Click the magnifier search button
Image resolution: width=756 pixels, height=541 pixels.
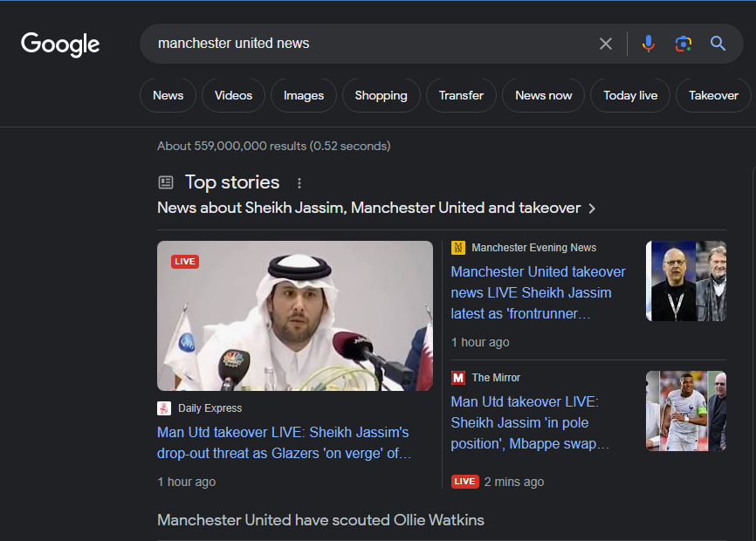(718, 44)
